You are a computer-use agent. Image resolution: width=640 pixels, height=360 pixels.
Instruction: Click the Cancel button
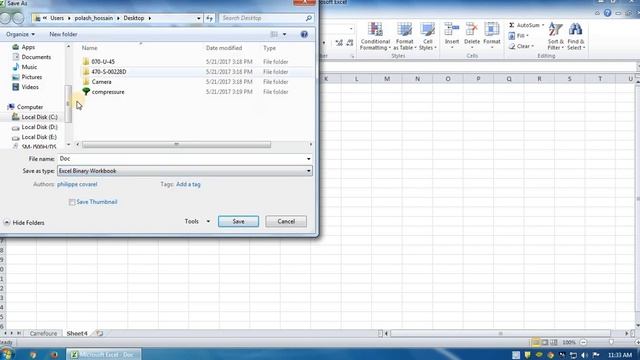286,221
